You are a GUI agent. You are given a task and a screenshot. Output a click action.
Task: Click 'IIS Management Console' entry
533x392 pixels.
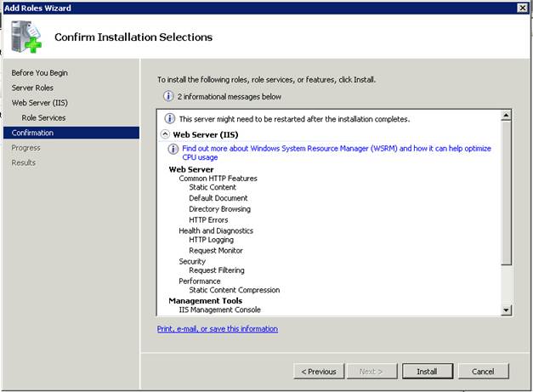coord(219,310)
